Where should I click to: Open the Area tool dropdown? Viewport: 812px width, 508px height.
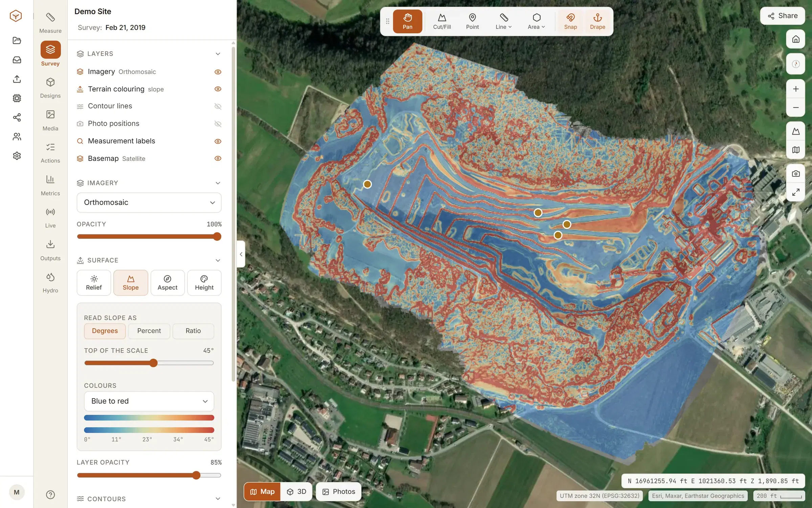pyautogui.click(x=536, y=21)
